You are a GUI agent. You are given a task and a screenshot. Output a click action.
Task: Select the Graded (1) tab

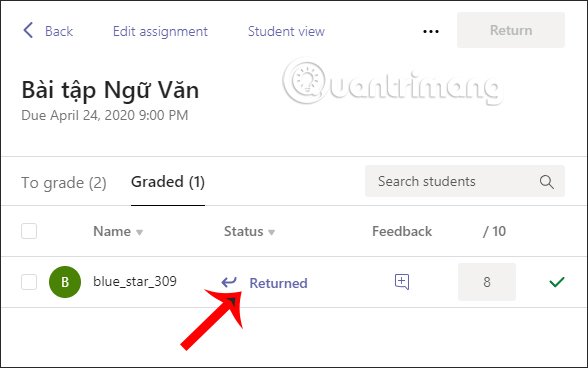coord(168,182)
